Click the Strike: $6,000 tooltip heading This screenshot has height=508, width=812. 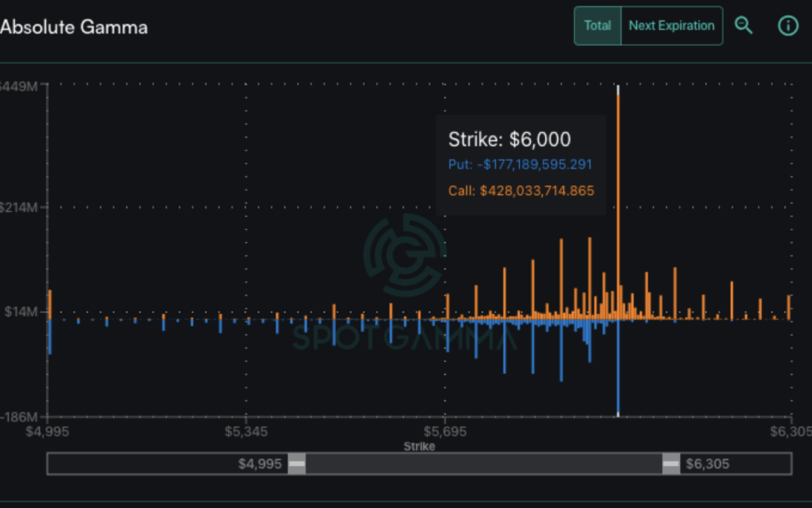[x=510, y=139]
